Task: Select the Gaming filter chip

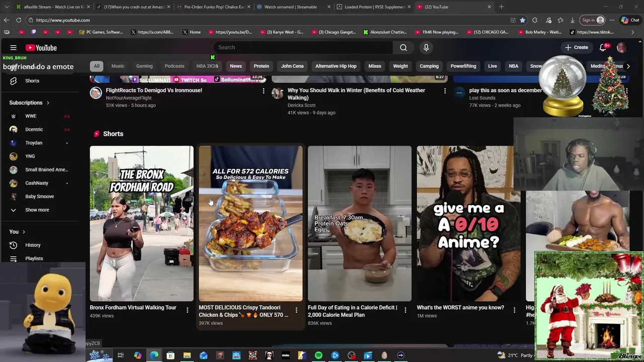Action: click(x=144, y=66)
